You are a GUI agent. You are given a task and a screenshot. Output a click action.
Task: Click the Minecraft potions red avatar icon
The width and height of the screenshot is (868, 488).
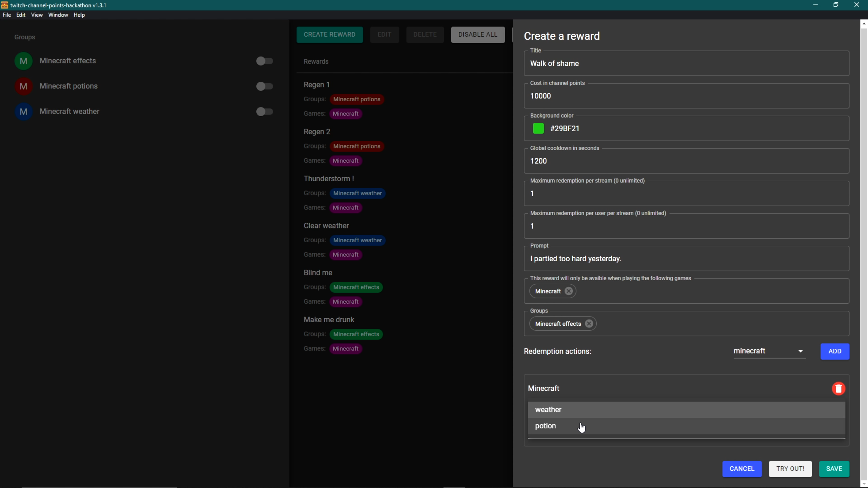coord(23,86)
